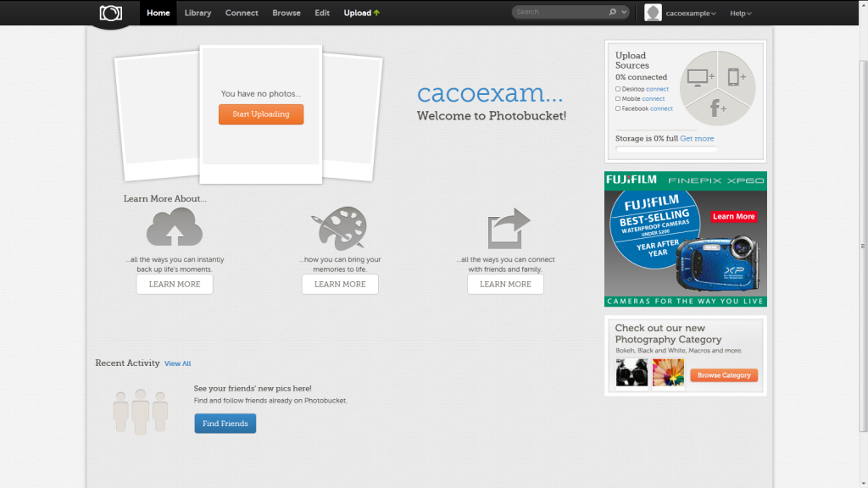The image size is (868, 488).
Task: Open the Browse menu item
Action: [x=287, y=14]
